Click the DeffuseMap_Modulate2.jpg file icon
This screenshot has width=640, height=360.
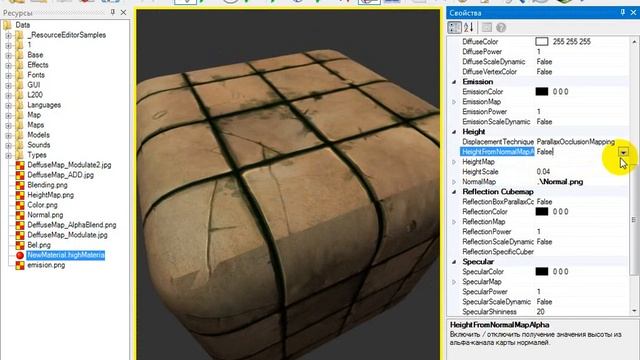(20, 165)
